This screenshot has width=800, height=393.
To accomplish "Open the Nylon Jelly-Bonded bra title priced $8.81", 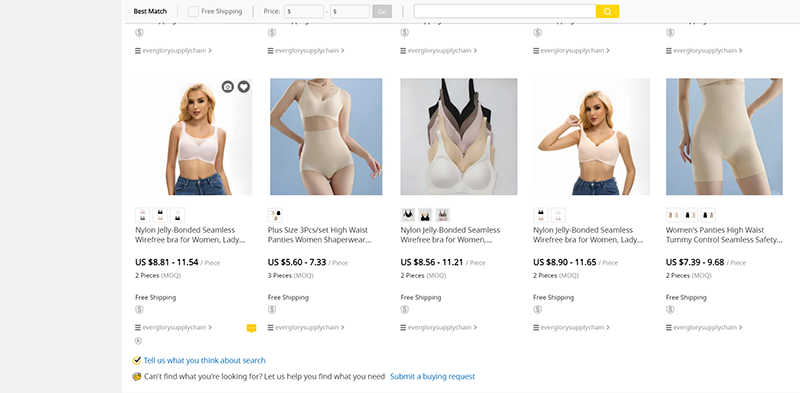I will (190, 235).
